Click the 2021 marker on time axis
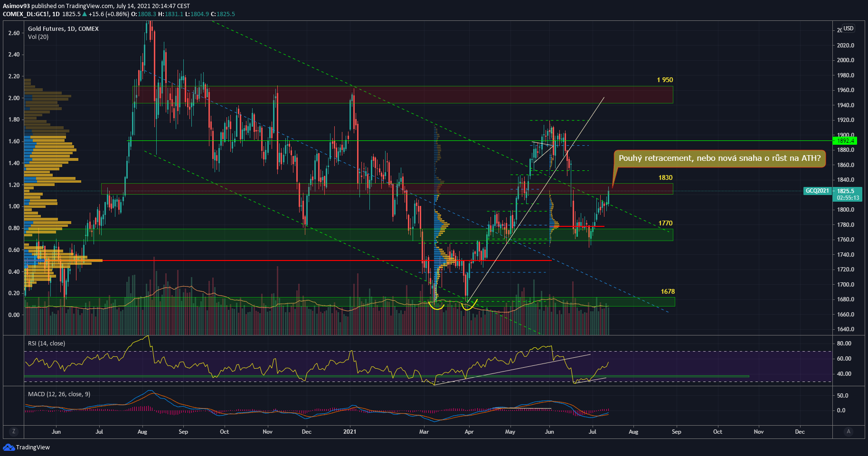The image size is (868, 456). click(349, 432)
